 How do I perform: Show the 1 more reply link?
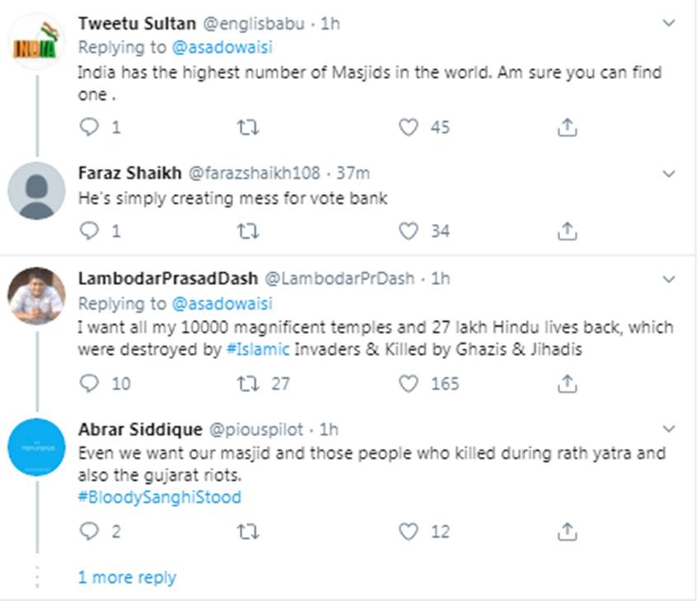(127, 577)
